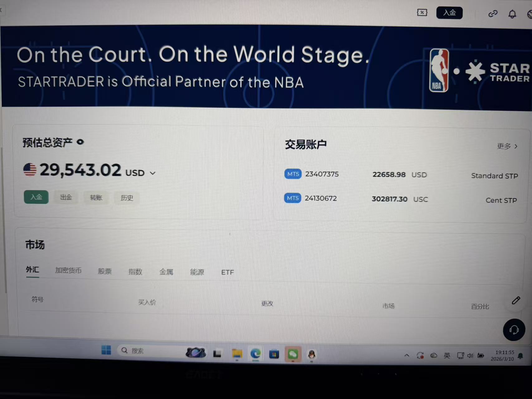Click the 市场 column header

388,306
